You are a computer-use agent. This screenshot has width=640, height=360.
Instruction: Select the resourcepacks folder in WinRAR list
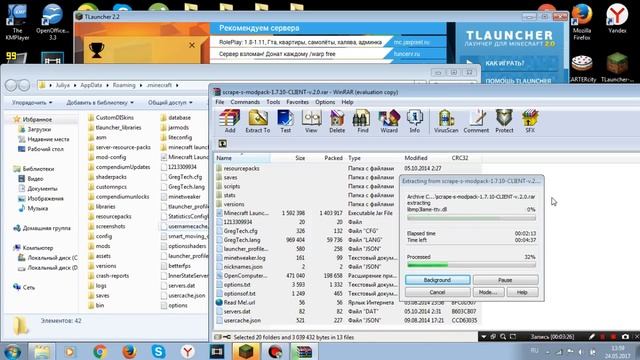click(241, 168)
